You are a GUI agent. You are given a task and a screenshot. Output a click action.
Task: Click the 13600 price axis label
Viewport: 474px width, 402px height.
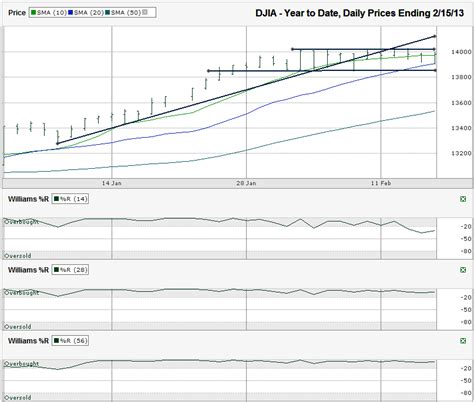point(461,103)
